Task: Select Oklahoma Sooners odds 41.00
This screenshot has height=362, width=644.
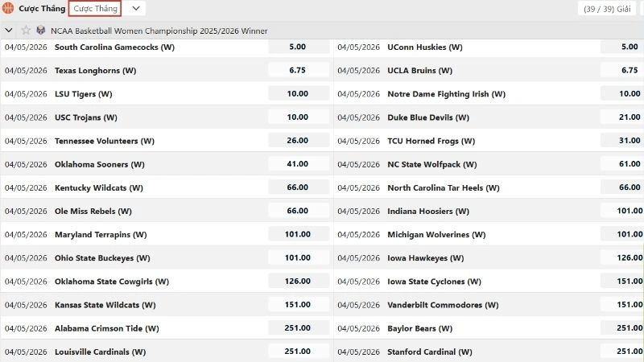Action: click(x=299, y=164)
